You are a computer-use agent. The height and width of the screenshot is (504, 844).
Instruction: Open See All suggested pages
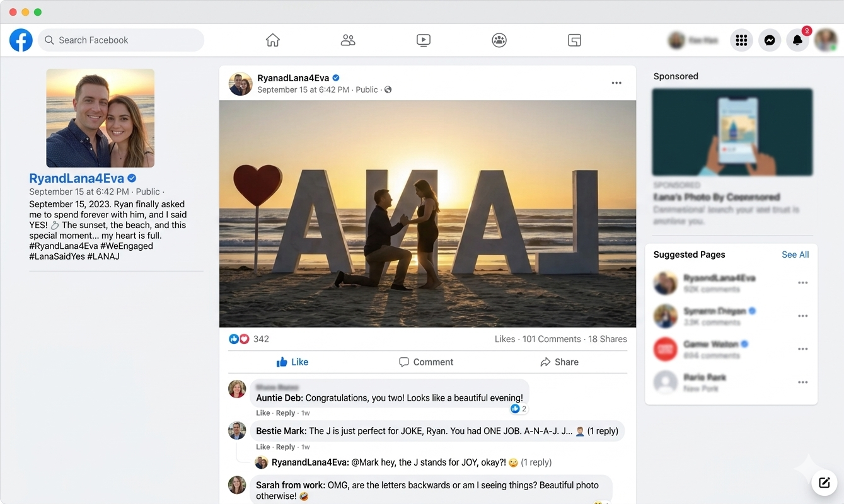point(795,255)
